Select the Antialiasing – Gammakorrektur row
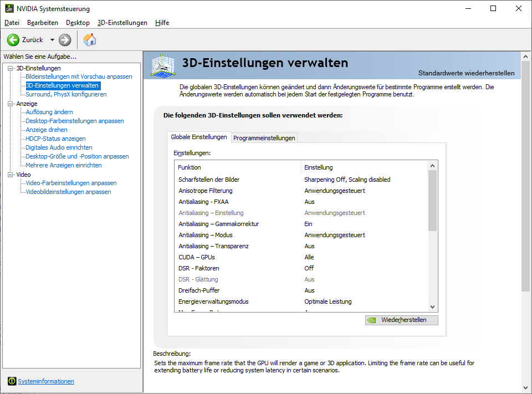532x394 pixels. click(x=301, y=224)
